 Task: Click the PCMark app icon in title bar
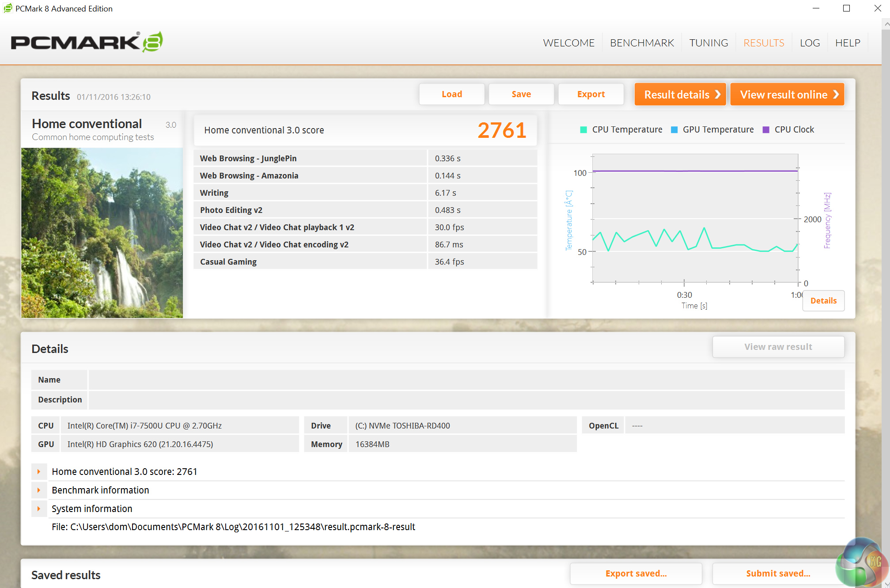(8, 8)
